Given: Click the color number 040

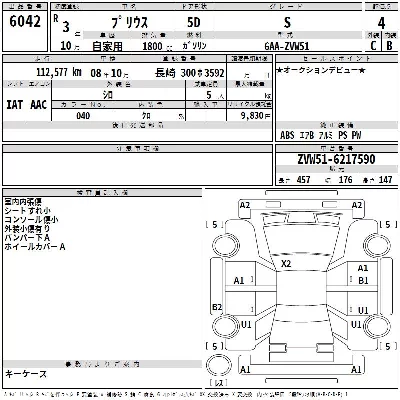Looking at the screenshot, I should [83, 116].
